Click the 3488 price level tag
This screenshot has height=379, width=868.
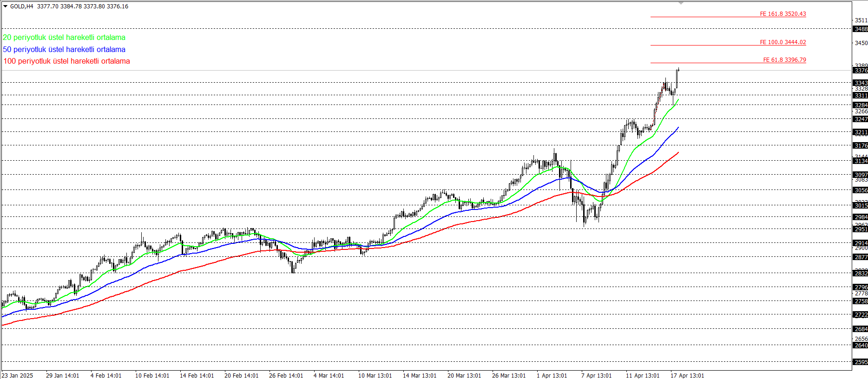pyautogui.click(x=861, y=29)
